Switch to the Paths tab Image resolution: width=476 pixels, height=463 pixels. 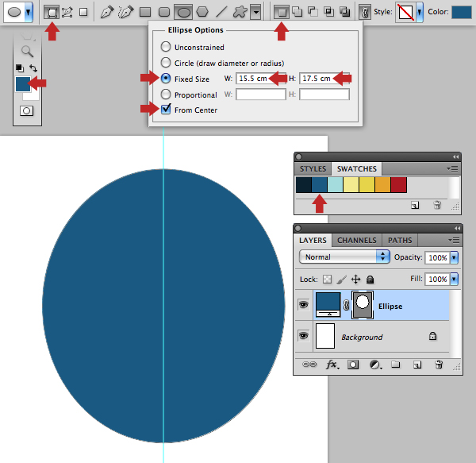click(x=400, y=241)
